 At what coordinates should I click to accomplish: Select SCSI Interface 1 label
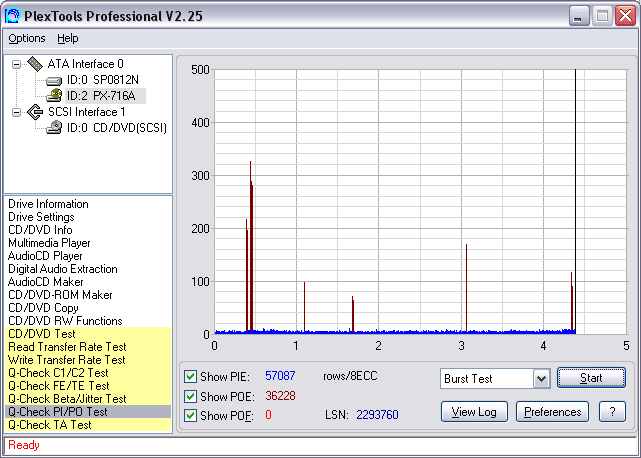pos(87,112)
